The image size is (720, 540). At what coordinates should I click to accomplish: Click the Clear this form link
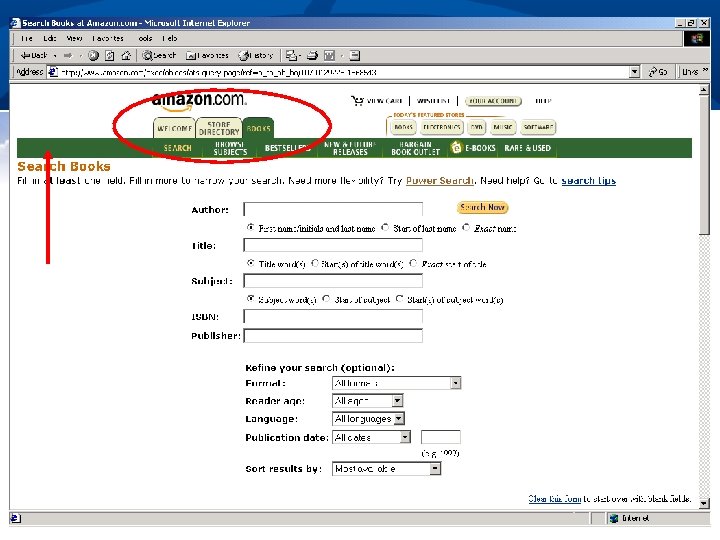point(555,499)
